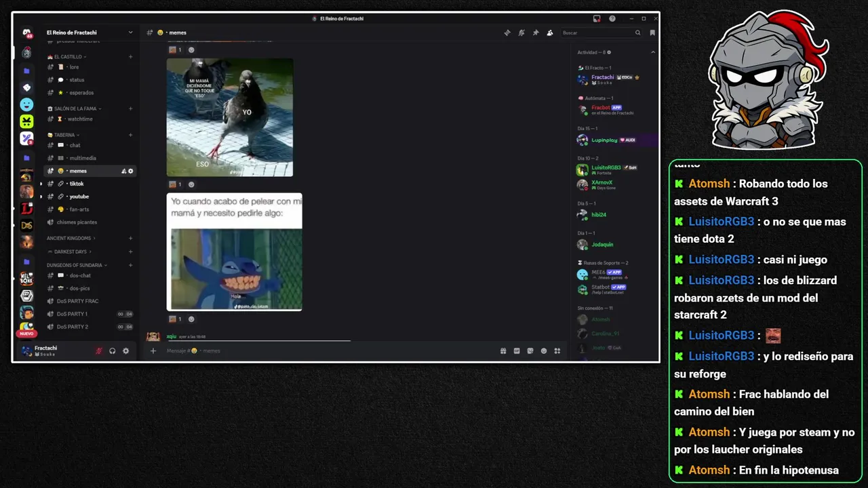Collapse EL CASTILLO category
Image resolution: width=868 pixels, height=488 pixels.
(68, 57)
